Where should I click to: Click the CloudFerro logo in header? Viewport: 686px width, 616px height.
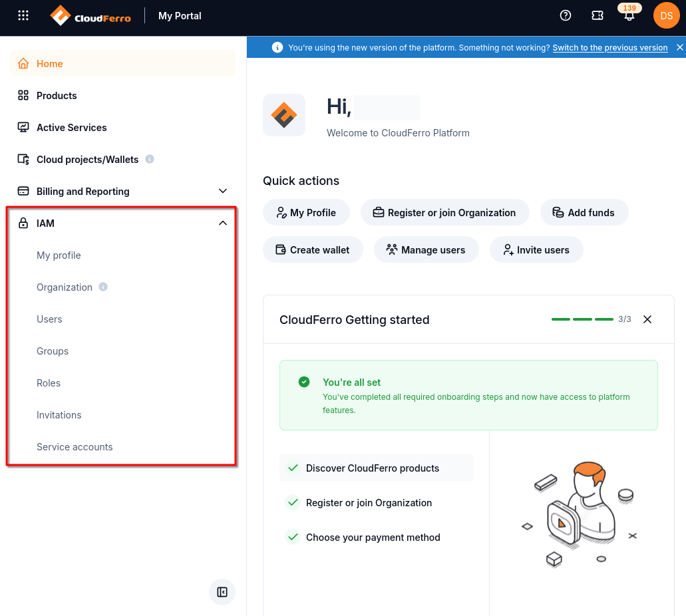click(90, 16)
